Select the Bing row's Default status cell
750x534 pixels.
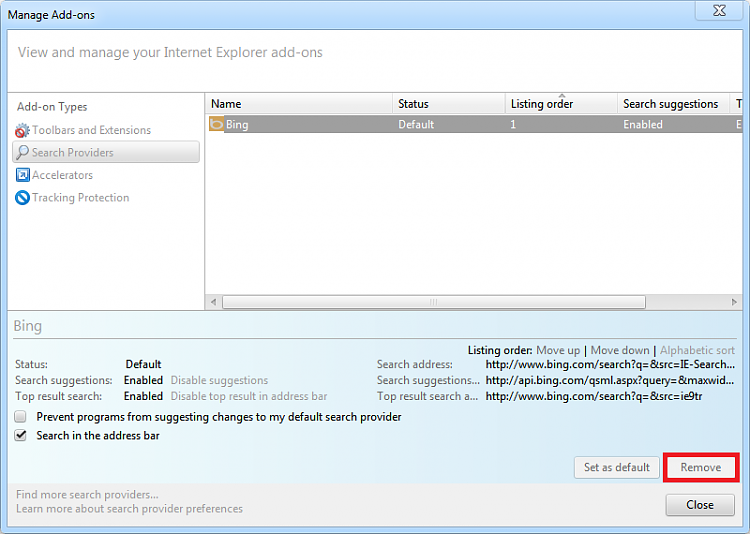pyautogui.click(x=416, y=124)
